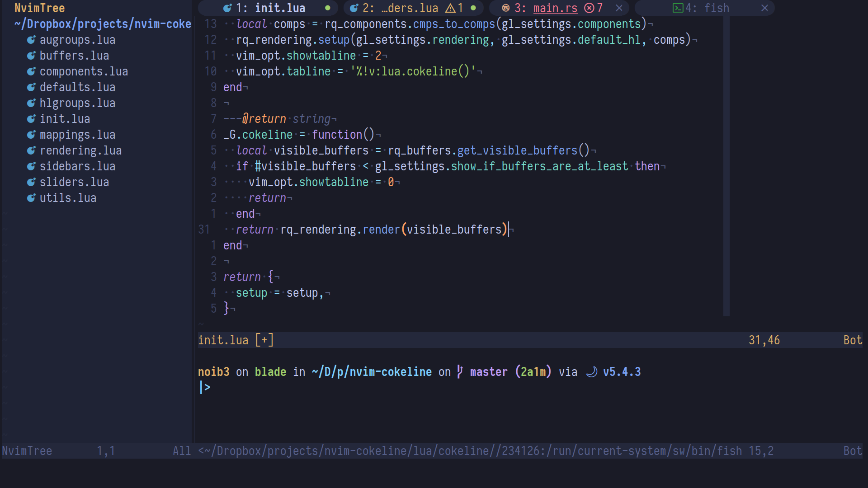
Task: Click the modified dot on the ...ders.lua tab
Action: point(473,8)
